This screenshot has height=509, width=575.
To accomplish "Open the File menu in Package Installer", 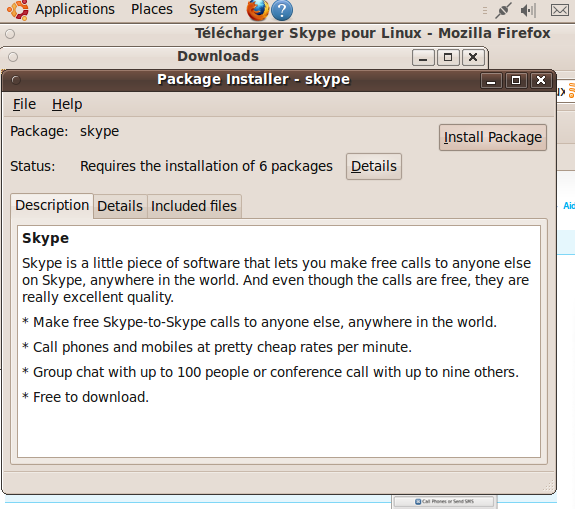I will click(x=24, y=104).
